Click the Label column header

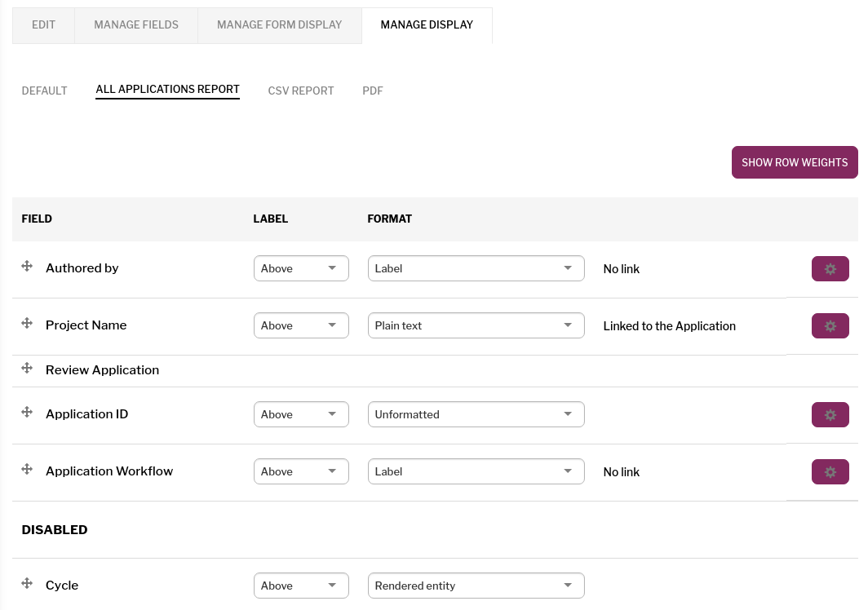point(270,219)
